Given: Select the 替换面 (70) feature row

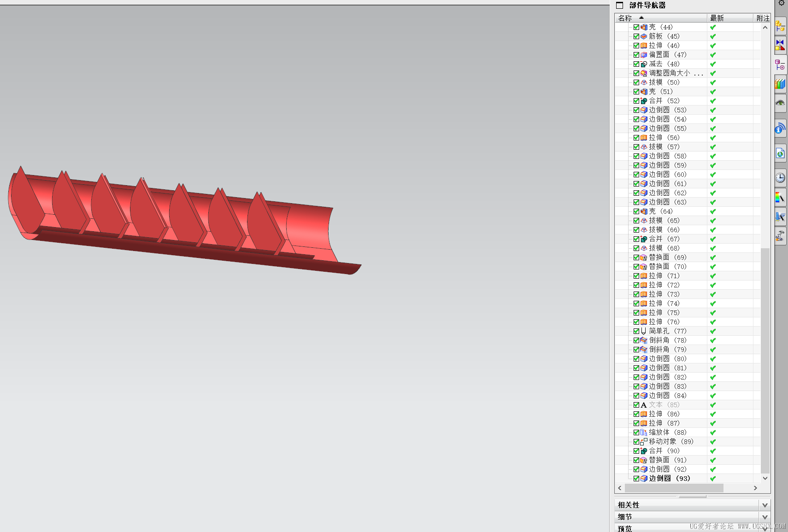Looking at the screenshot, I should [688, 267].
